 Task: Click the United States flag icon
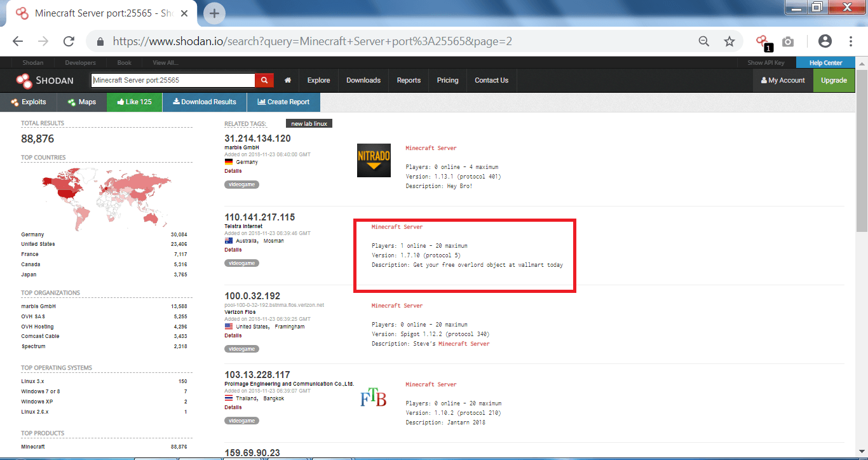[229, 327]
